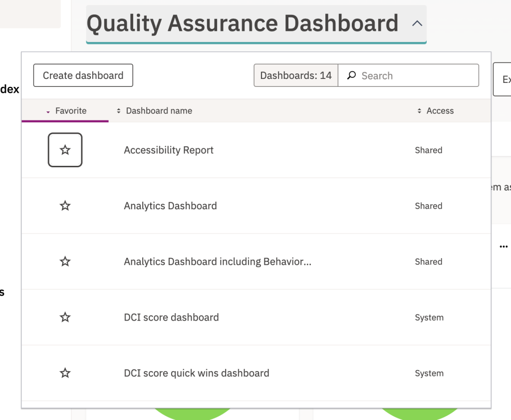Click Create dashboard button
Image resolution: width=511 pixels, height=420 pixels.
tap(83, 75)
